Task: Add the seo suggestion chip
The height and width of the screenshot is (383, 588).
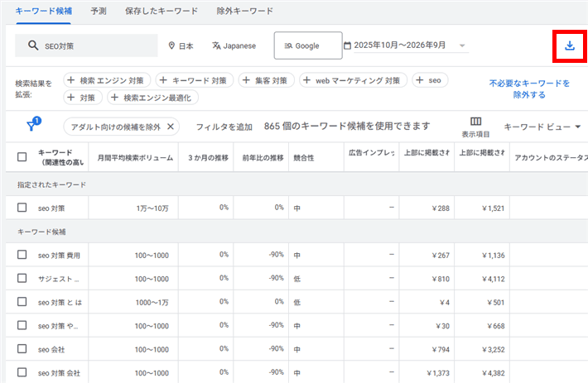Action: click(430, 80)
